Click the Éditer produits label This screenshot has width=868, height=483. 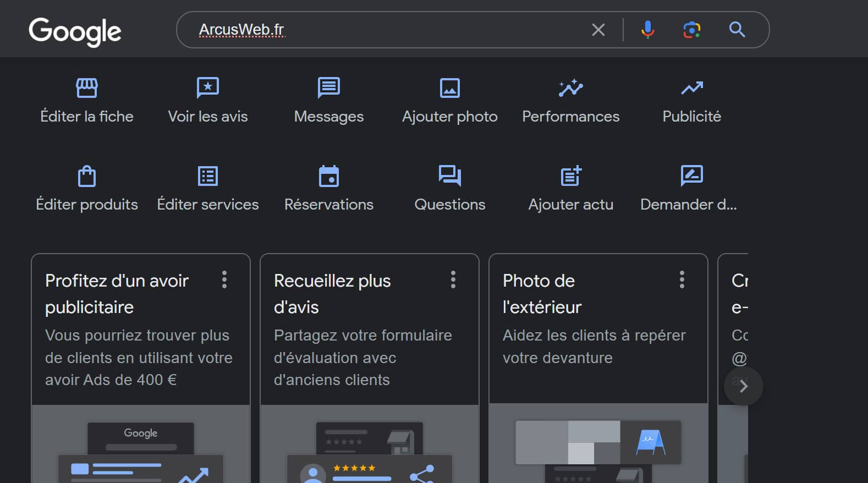[x=87, y=205]
